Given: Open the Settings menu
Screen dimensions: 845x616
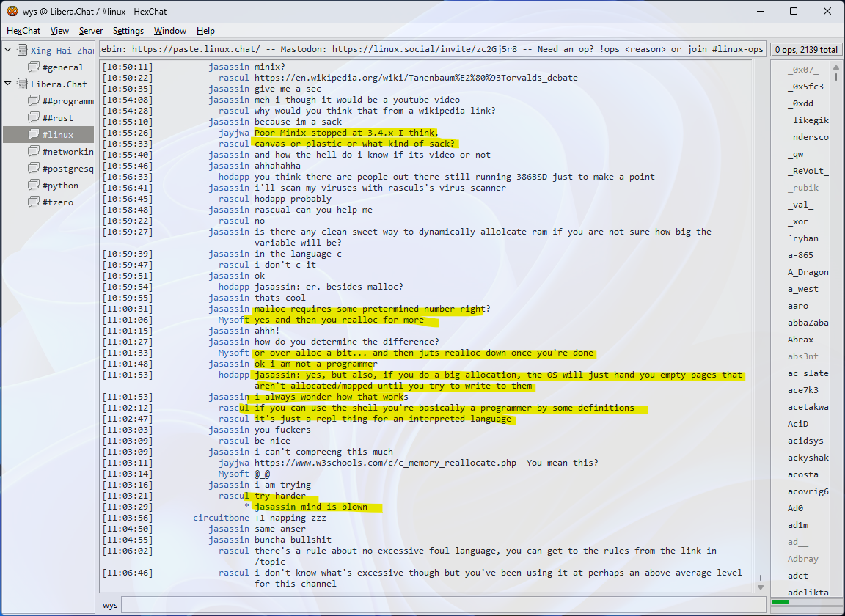Looking at the screenshot, I should [x=128, y=31].
